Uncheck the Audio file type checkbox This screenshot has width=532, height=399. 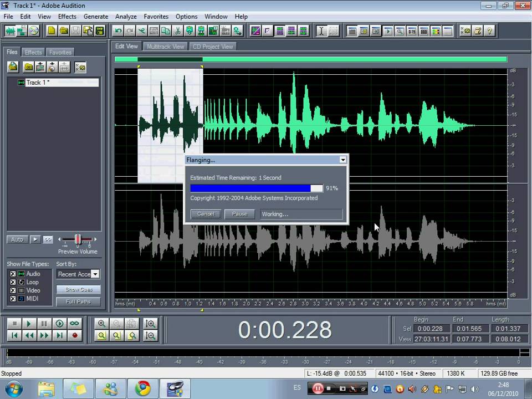13,274
